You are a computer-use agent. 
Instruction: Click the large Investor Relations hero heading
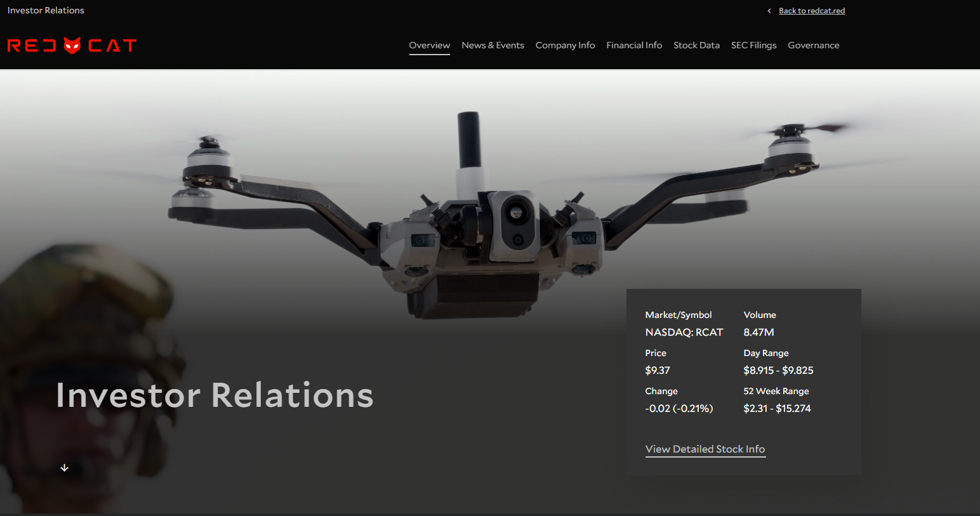[215, 395]
